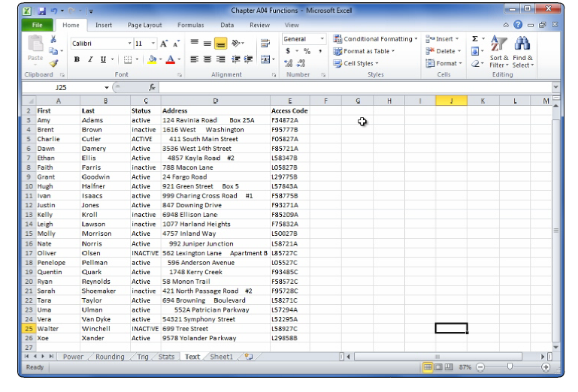The image size is (578, 392).
Task: Click the Cut scissors icon
Action: (x=53, y=40)
